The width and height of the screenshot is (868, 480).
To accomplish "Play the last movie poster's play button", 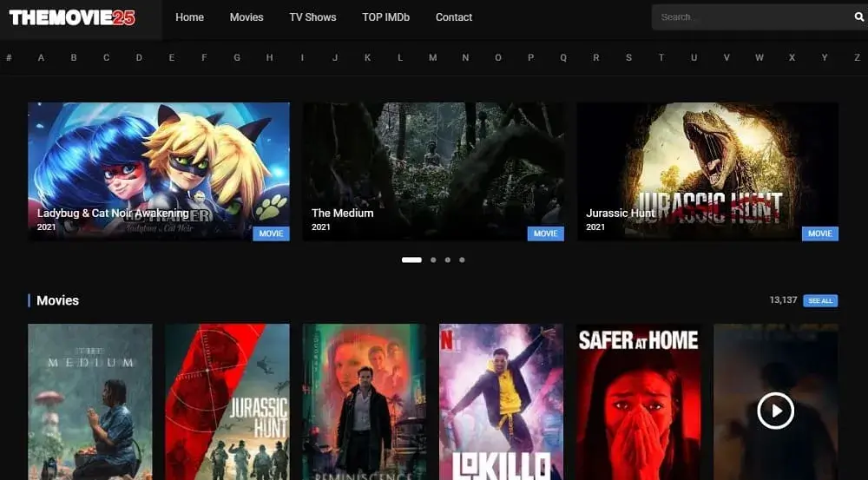I will pos(775,411).
